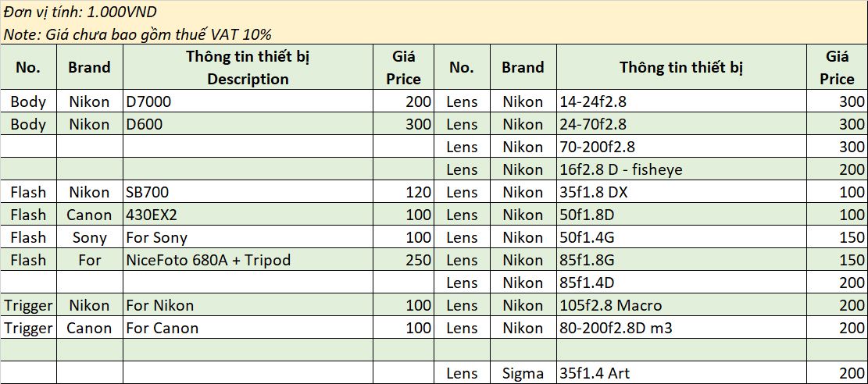
Task: Select the NiceFoto 680A + Tripod cell
Action: click(x=248, y=260)
